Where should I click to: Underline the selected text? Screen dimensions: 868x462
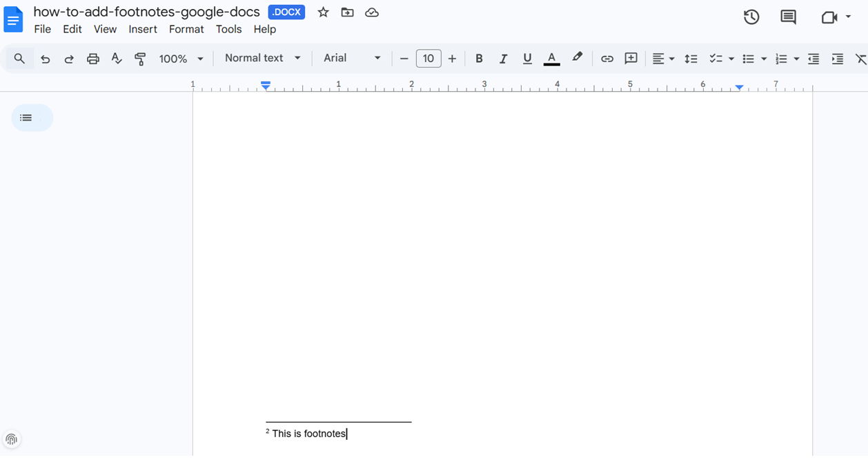pyautogui.click(x=527, y=59)
